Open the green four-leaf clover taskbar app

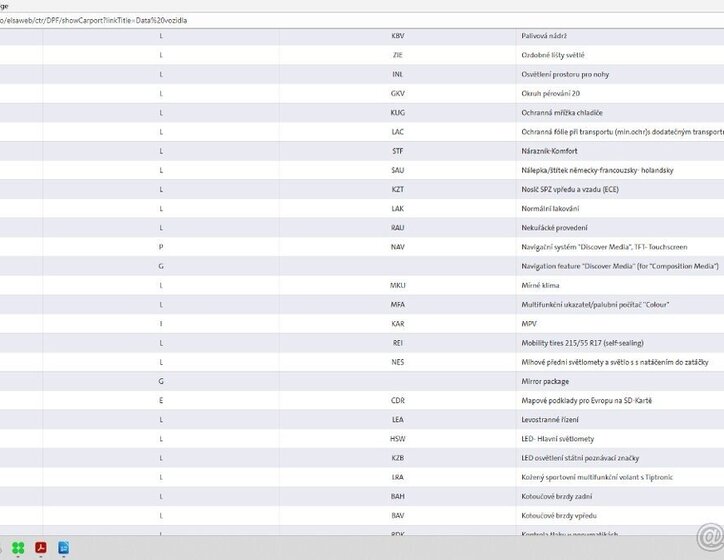(x=18, y=547)
